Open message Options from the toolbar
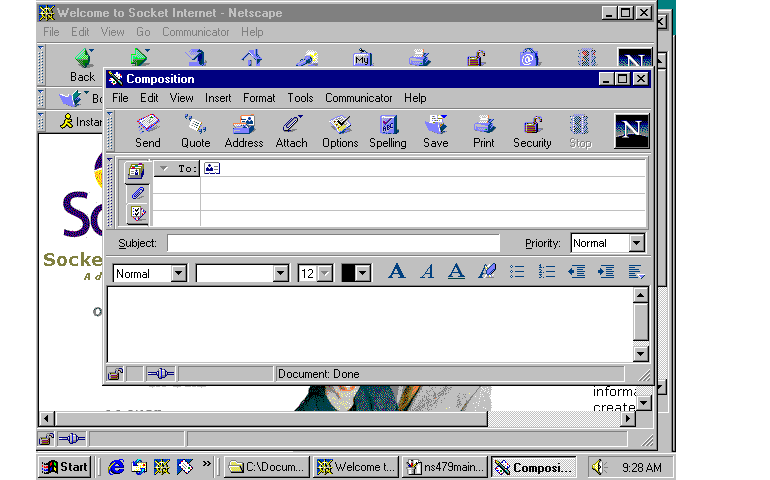Image resolution: width=770 pixels, height=480 pixels. 340,131
